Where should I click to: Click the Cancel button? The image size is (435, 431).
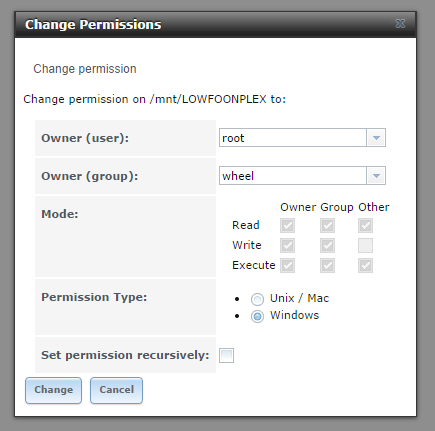coord(116,390)
